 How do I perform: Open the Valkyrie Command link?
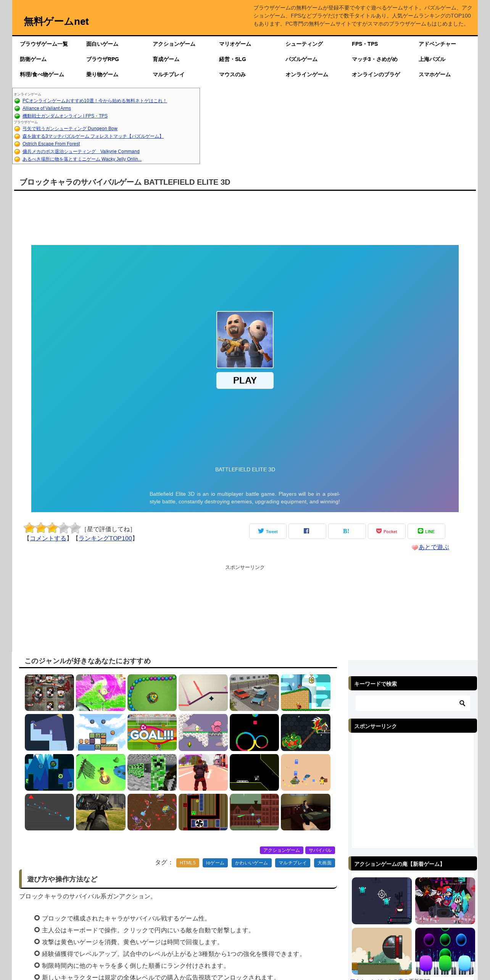click(x=81, y=152)
